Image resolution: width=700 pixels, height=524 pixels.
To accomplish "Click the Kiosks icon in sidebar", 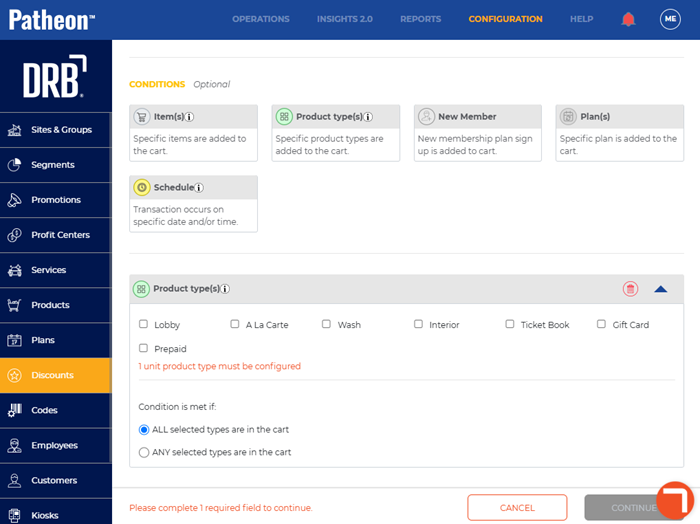I will tap(14, 516).
